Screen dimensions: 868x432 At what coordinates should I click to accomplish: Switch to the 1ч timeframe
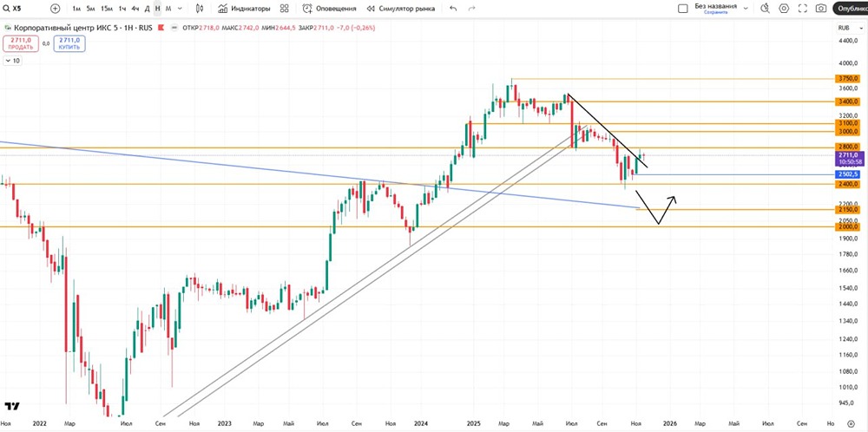[122, 9]
